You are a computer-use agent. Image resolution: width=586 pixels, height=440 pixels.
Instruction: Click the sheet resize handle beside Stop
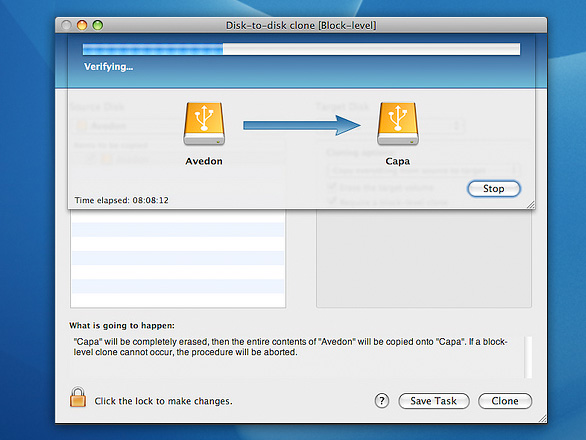tap(531, 204)
